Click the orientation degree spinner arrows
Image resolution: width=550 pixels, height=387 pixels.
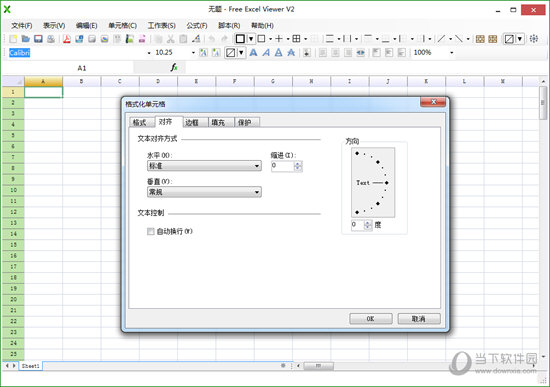pyautogui.click(x=368, y=225)
